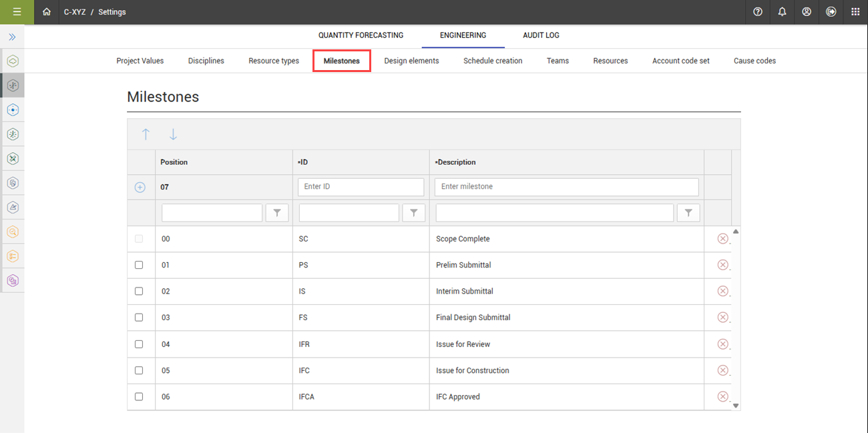
Task: Select the Issue for Review checkbox
Action: click(139, 344)
